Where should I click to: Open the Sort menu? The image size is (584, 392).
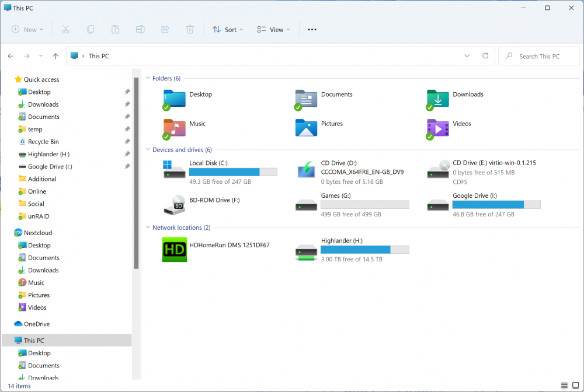(x=228, y=29)
